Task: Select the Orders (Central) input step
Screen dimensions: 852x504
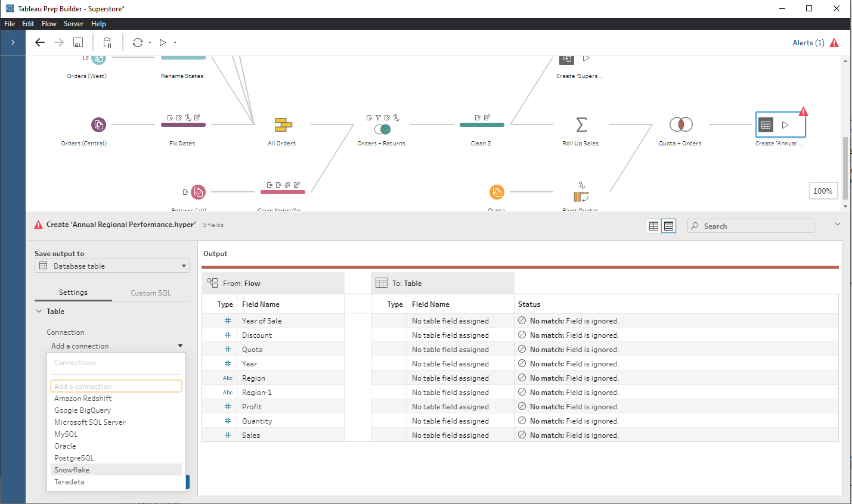Action: 98,125
